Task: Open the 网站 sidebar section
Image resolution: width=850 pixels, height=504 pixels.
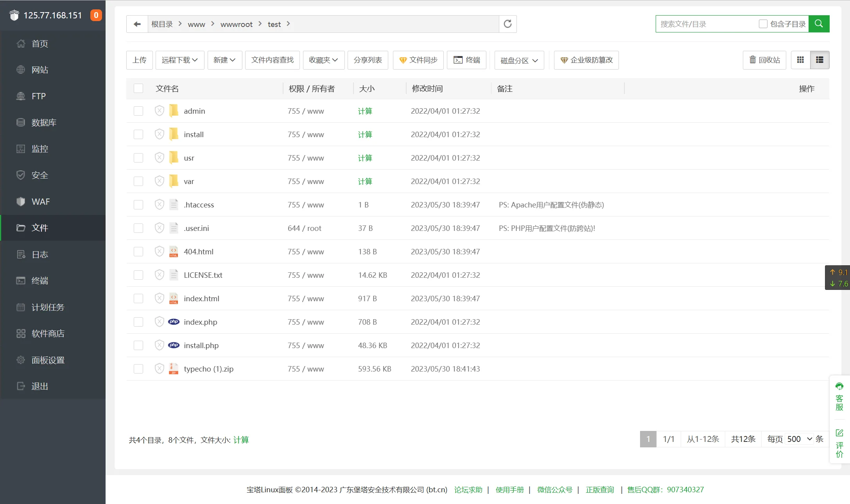Action: click(53, 70)
